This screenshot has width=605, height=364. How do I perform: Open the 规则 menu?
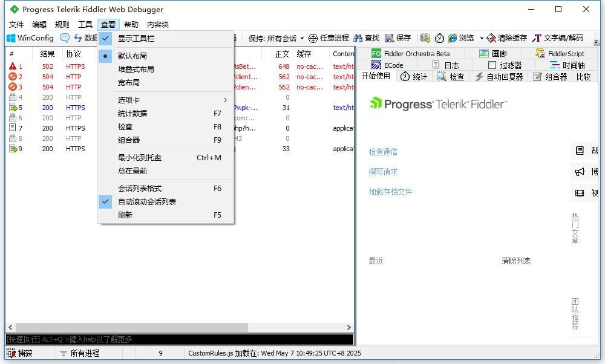pos(62,25)
